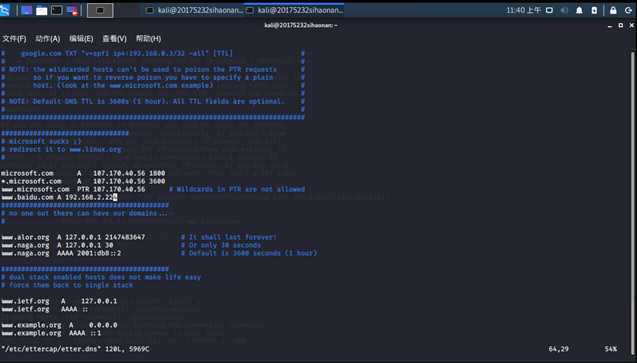Click the '# Wildcards in PTR are not allowed' comment
637x363 pixels.
tap(237, 189)
